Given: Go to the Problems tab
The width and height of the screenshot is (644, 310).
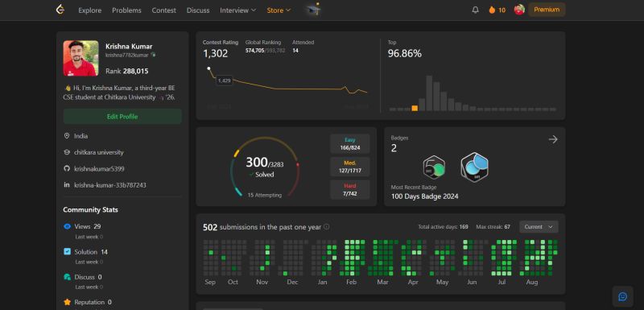Looking at the screenshot, I should click(126, 10).
